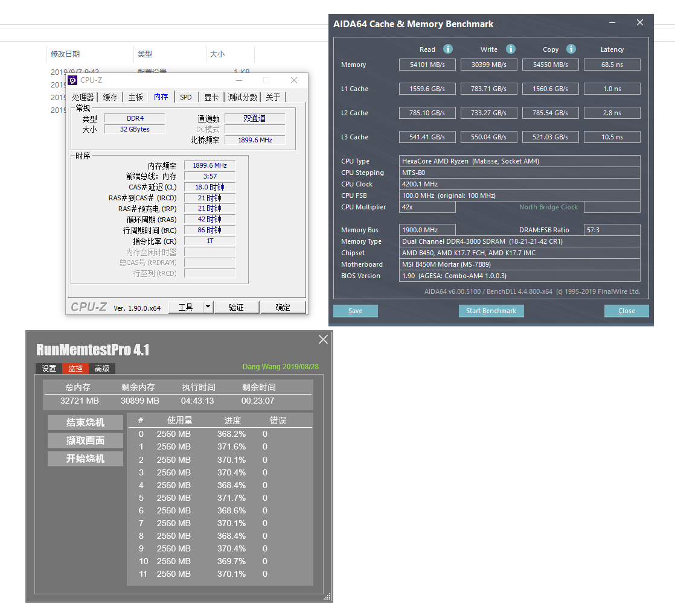
Task: Close the RunMemtestPro window
Action: point(323,340)
